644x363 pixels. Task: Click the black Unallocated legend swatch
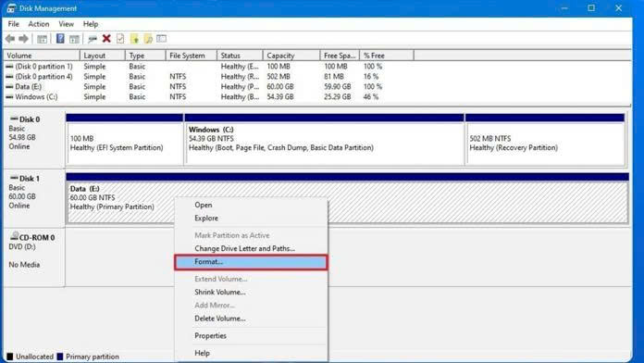[x=10, y=357]
